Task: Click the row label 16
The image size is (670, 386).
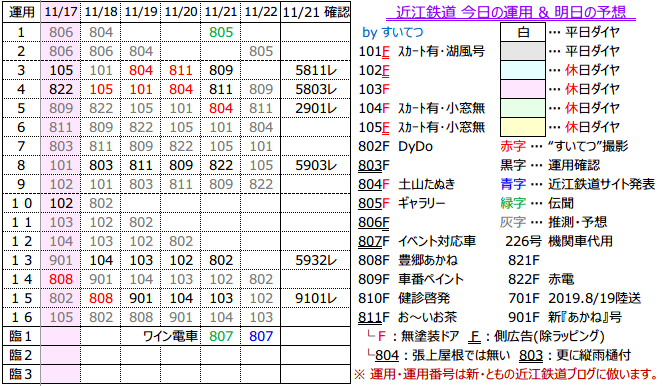Action: coord(21,317)
